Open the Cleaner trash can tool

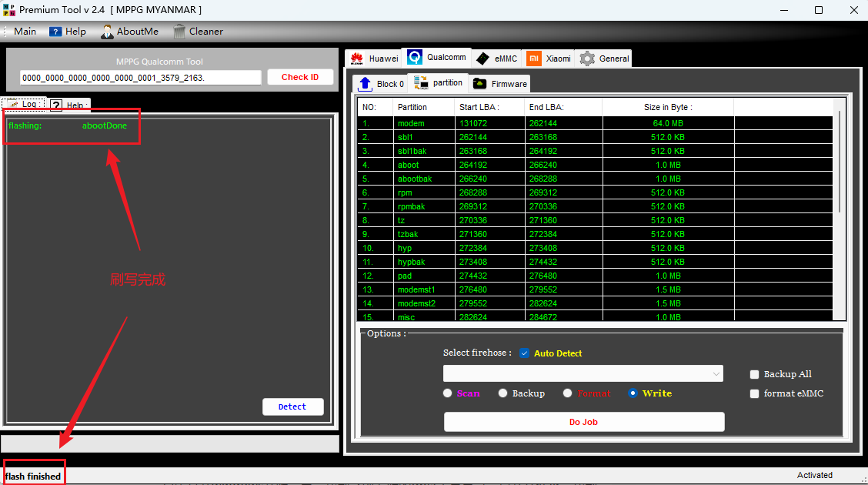click(179, 32)
